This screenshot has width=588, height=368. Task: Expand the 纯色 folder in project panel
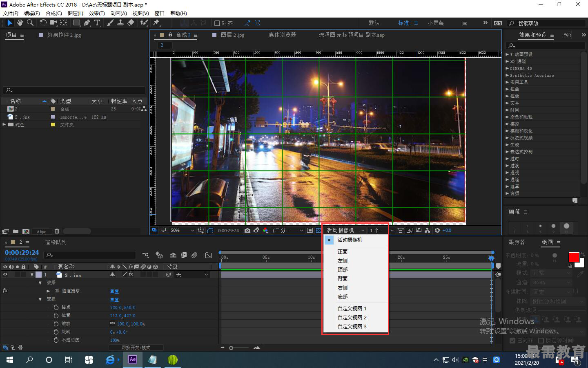(4, 124)
